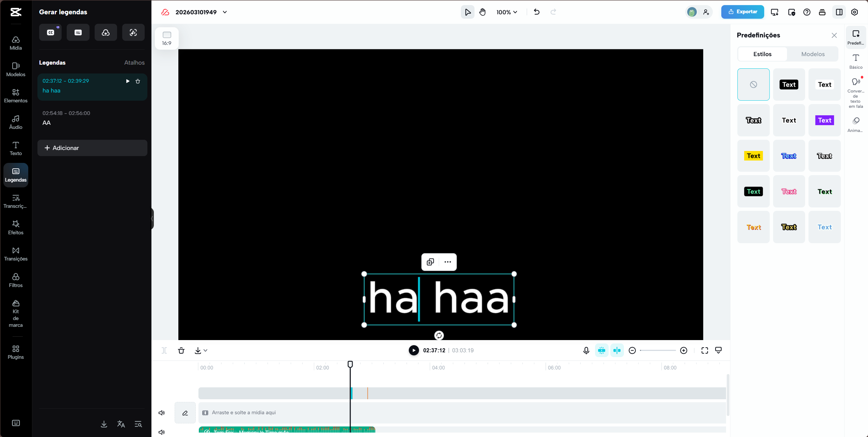
Task: Select the Transições panel icon
Action: [16, 253]
